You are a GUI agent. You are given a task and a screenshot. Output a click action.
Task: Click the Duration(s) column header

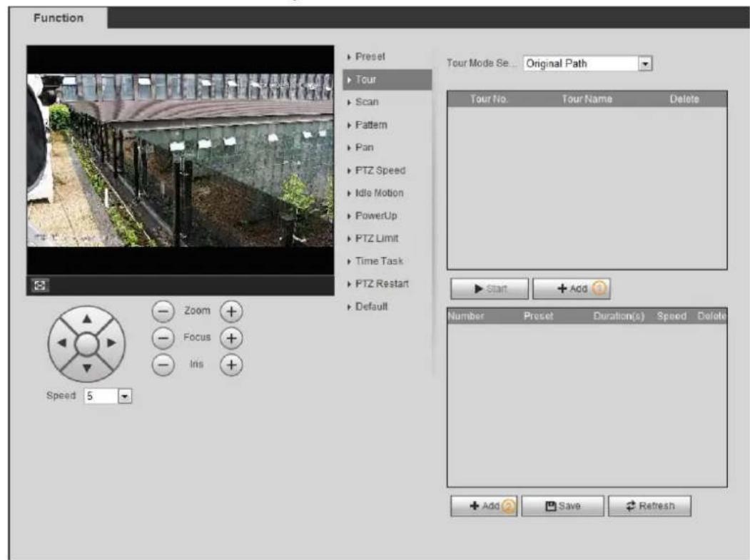[619, 316]
